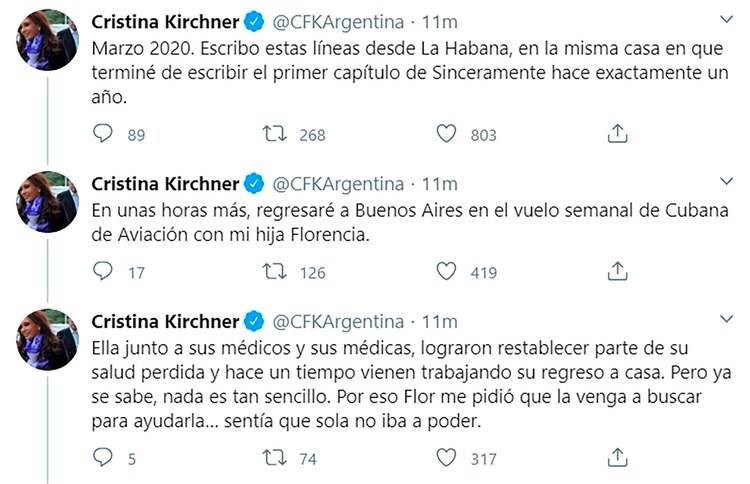Share the Cubana de Aviación tweet

click(x=618, y=270)
